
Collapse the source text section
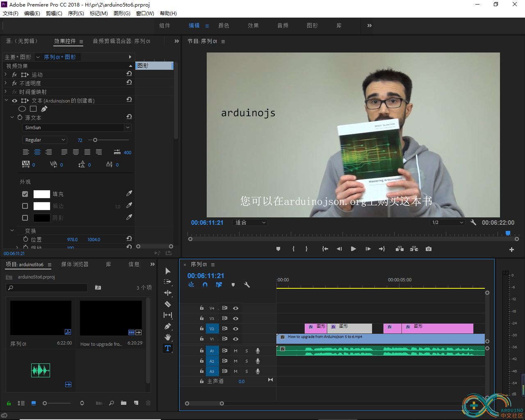[12, 117]
